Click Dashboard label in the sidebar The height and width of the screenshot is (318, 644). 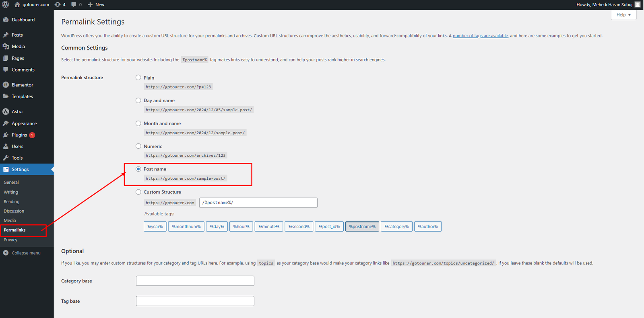[x=23, y=20]
